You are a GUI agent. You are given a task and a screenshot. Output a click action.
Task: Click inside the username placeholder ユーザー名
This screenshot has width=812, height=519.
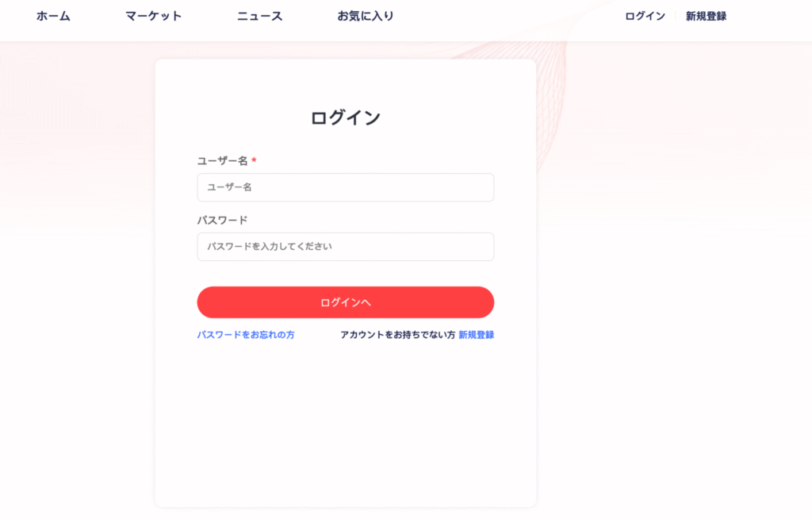(229, 187)
